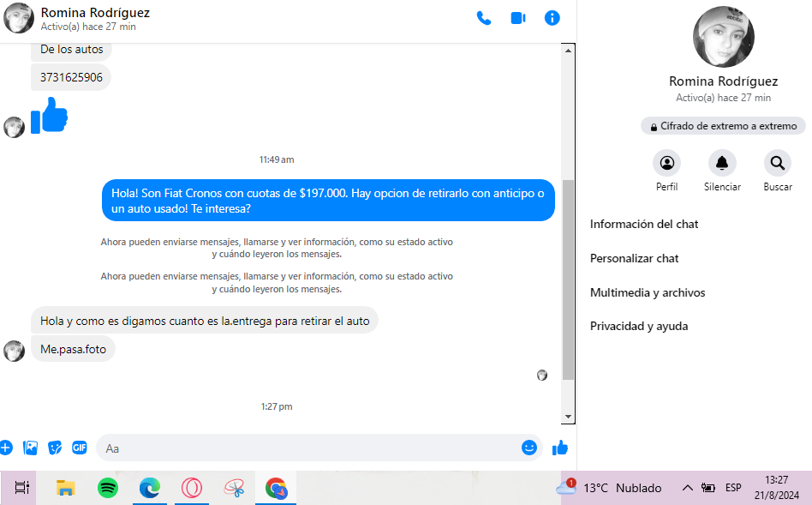The image size is (812, 505).
Task: Expand Personalizar chat section
Action: coord(635,258)
